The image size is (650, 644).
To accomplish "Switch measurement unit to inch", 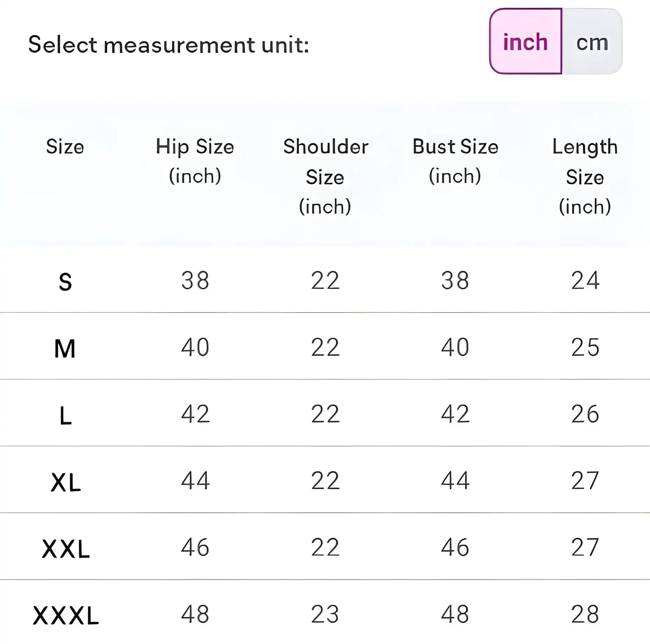I will tap(525, 42).
